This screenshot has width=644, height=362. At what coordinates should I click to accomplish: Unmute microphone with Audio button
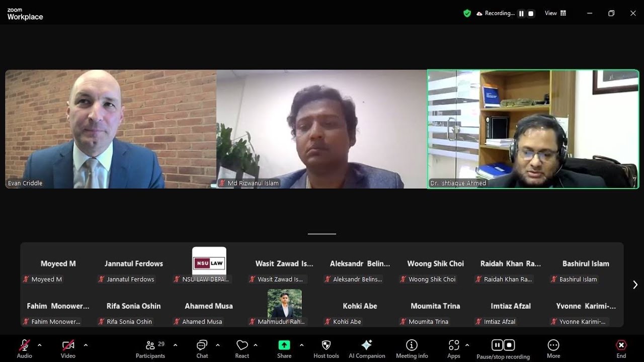click(x=24, y=348)
